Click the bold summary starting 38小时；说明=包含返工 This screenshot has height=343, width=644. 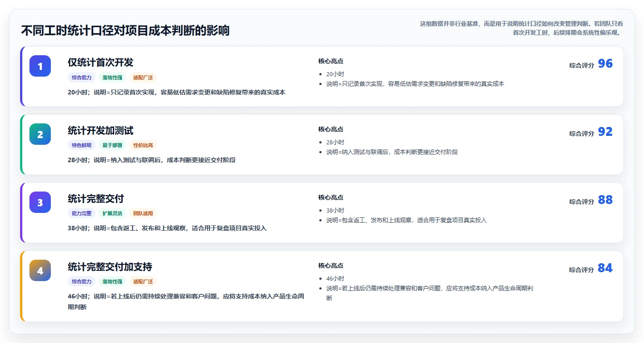pyautogui.click(x=167, y=229)
